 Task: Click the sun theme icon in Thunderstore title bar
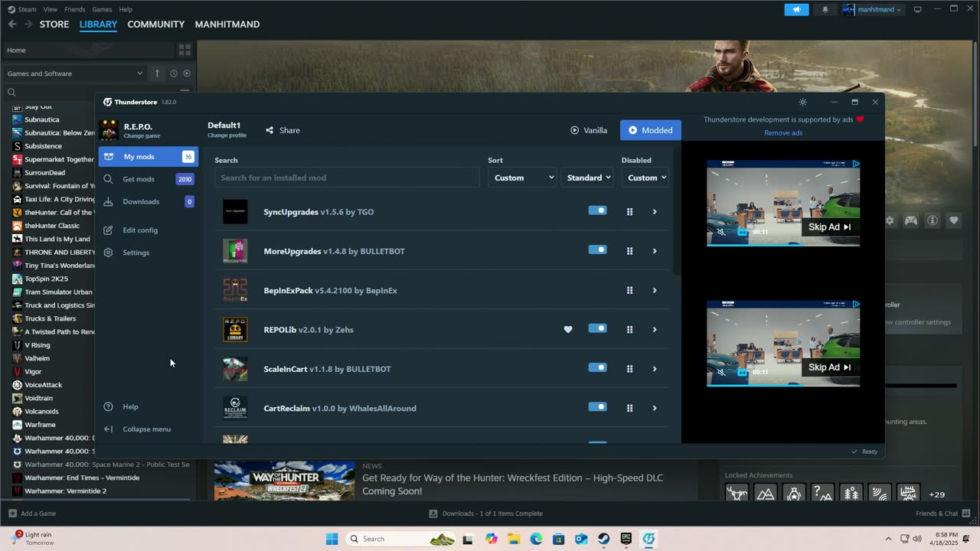[802, 102]
